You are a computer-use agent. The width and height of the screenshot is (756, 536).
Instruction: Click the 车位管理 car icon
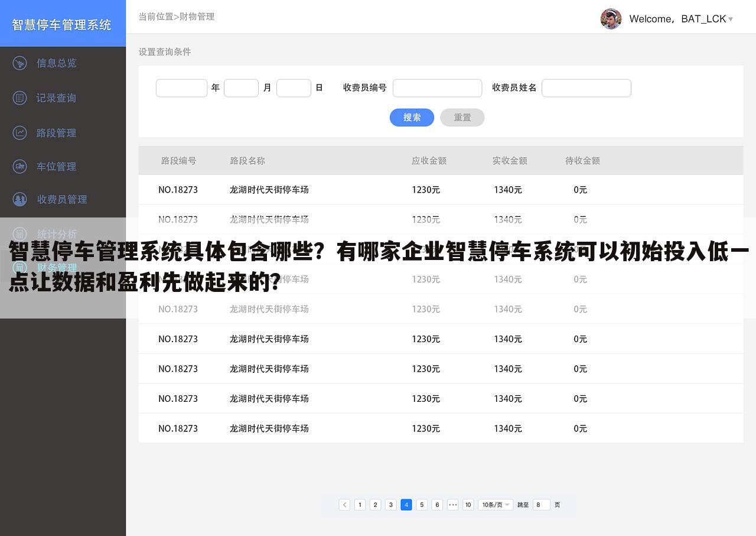tap(19, 167)
